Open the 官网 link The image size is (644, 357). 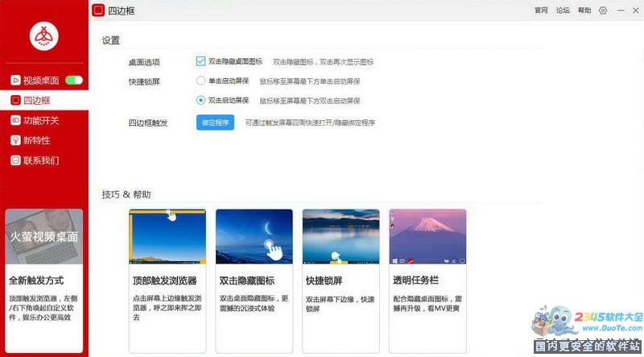click(541, 10)
